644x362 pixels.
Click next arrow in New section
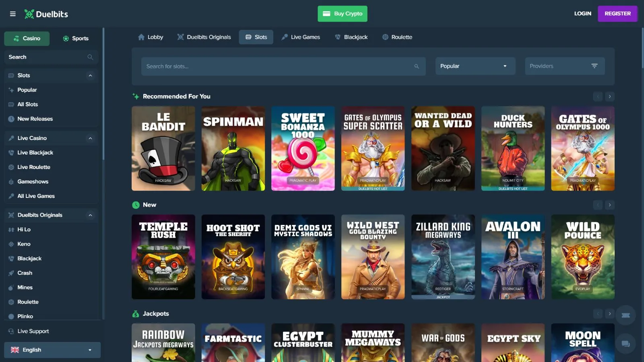pos(610,205)
